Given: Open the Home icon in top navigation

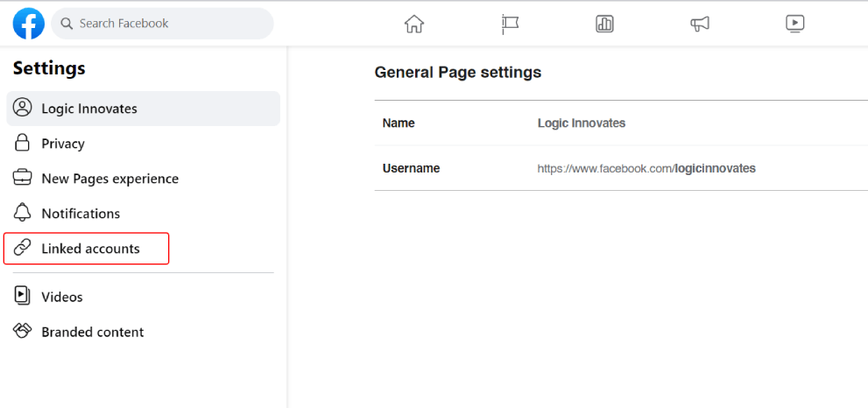Looking at the screenshot, I should coord(414,24).
